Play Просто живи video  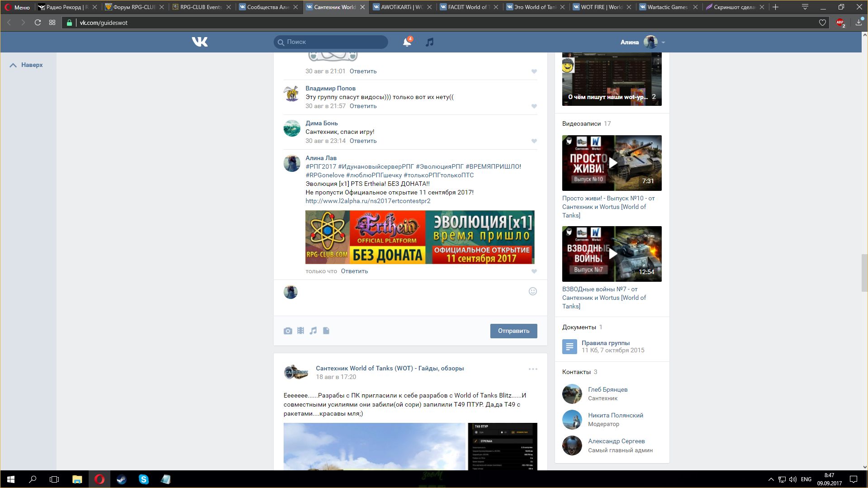coord(612,163)
